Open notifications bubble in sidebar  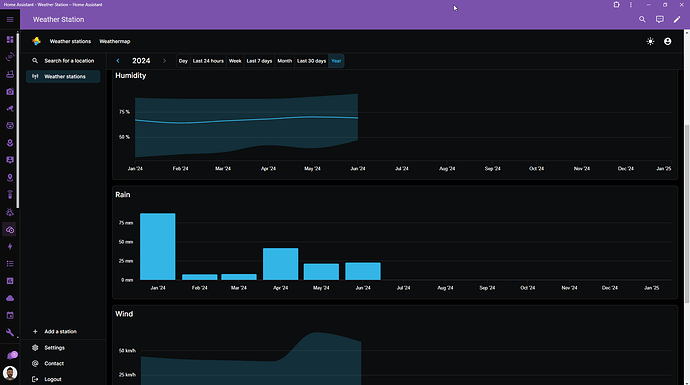coord(11,356)
